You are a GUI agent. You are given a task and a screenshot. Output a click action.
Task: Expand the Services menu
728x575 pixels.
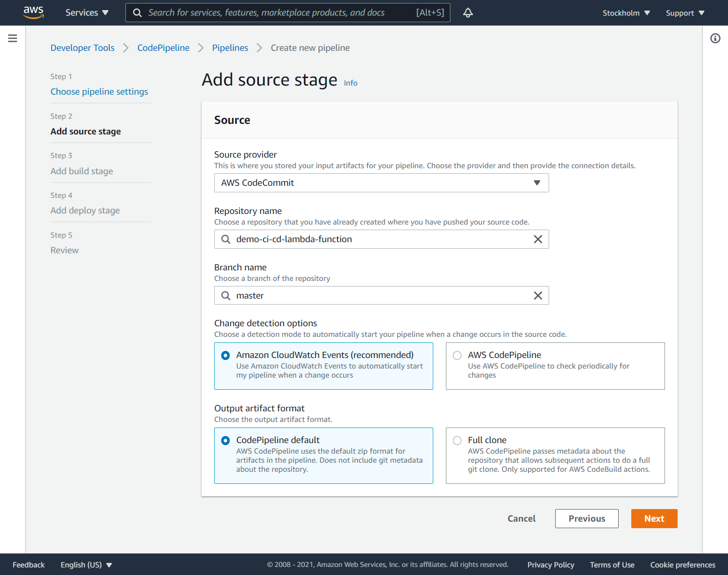point(87,13)
